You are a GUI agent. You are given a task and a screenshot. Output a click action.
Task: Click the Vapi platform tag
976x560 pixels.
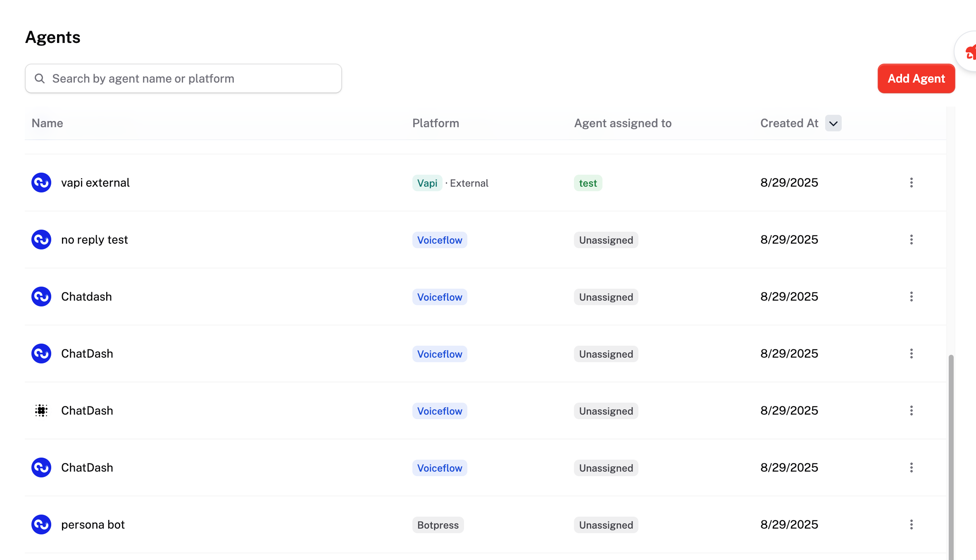click(x=427, y=183)
